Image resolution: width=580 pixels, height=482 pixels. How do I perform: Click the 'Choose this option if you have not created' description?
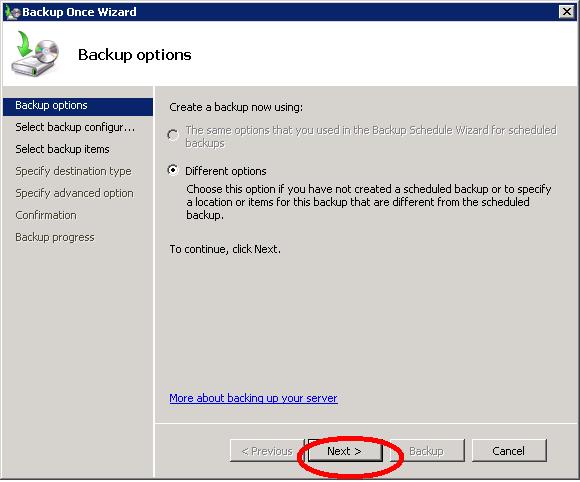tap(368, 202)
